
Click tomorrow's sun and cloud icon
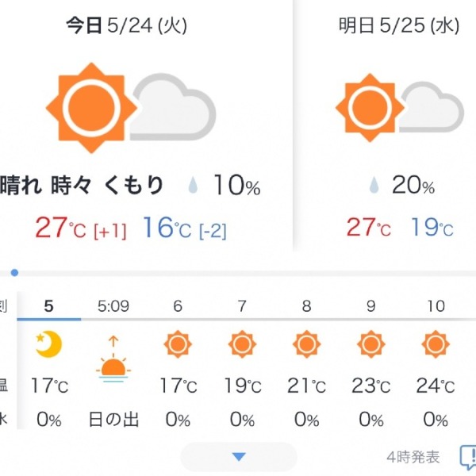point(400,107)
